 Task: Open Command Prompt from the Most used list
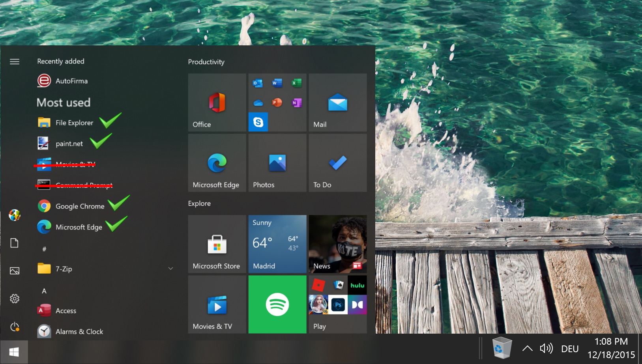coord(75,185)
